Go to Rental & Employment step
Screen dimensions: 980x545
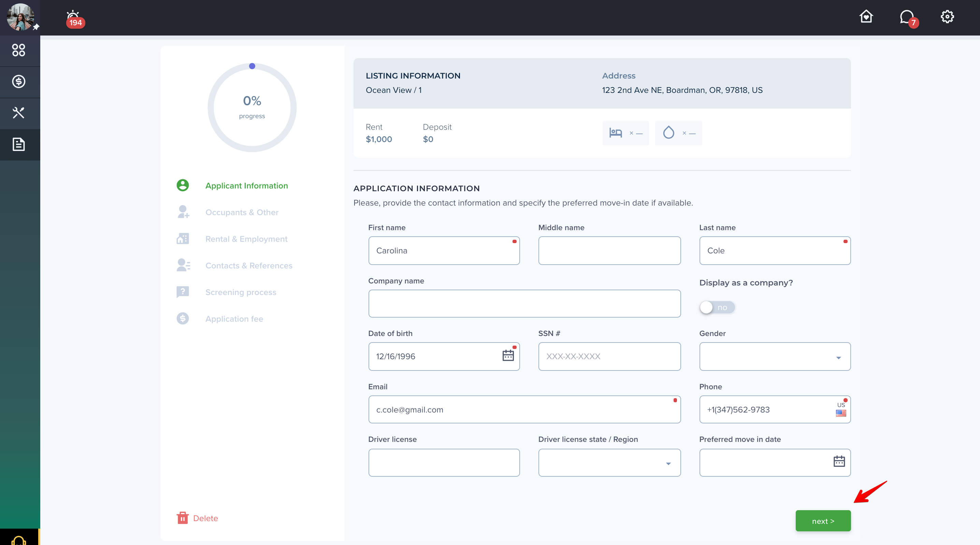pos(246,239)
